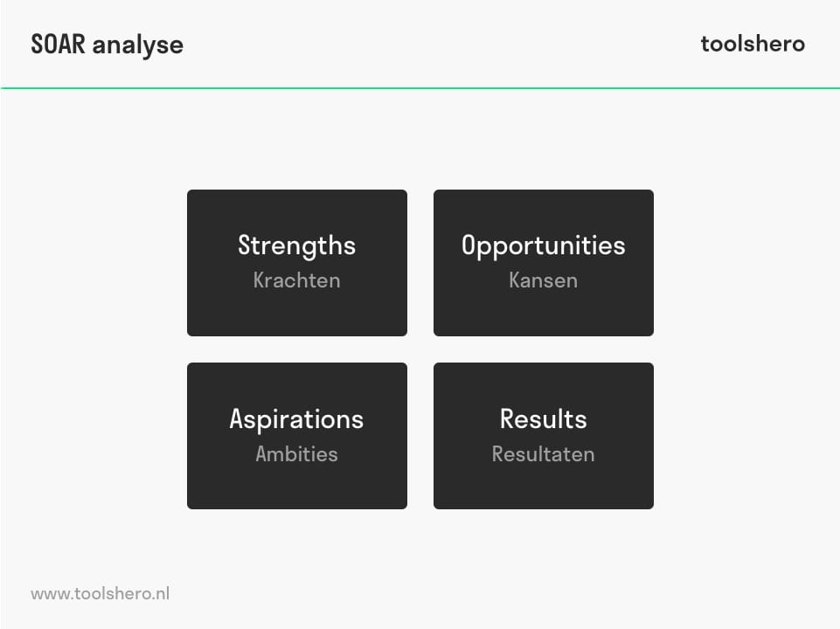Image resolution: width=840 pixels, height=629 pixels.
Task: Click the green divider line under the header
Action: 420,88
